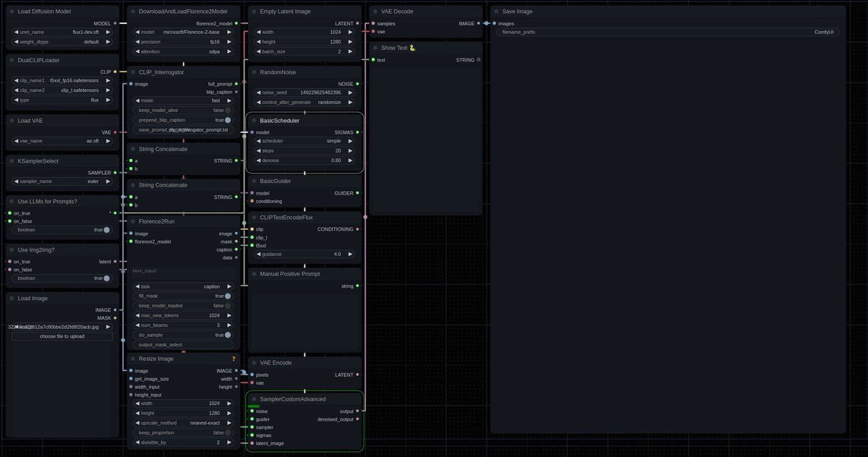
Task: Decrease num_beams using its left arrow
Action: (138, 325)
